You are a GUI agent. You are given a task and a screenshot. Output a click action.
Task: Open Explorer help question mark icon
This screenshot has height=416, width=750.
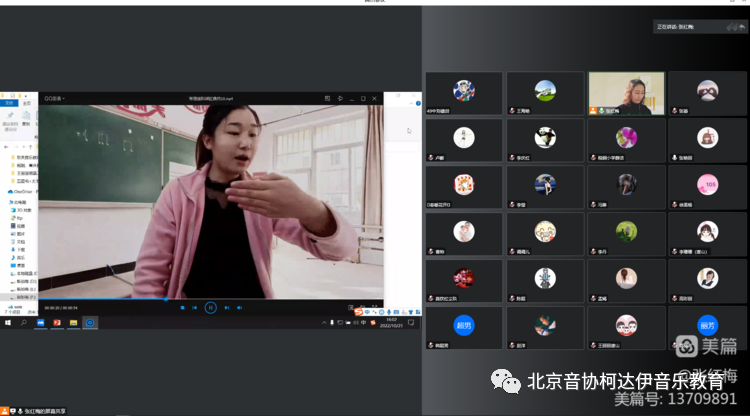[418, 103]
